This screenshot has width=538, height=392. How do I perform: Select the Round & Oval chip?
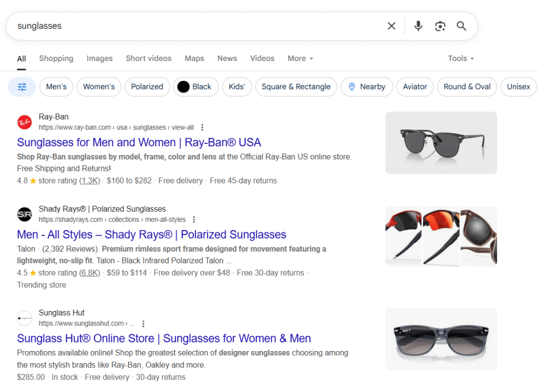point(467,87)
